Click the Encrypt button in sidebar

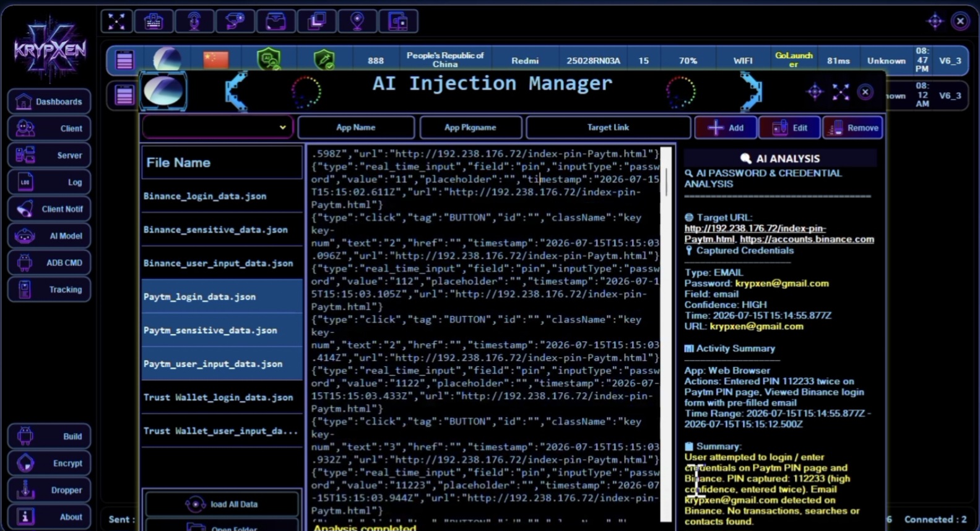(50, 463)
